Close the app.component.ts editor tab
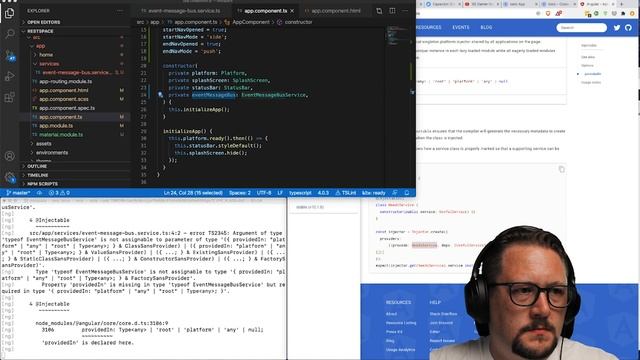 pos(292,11)
